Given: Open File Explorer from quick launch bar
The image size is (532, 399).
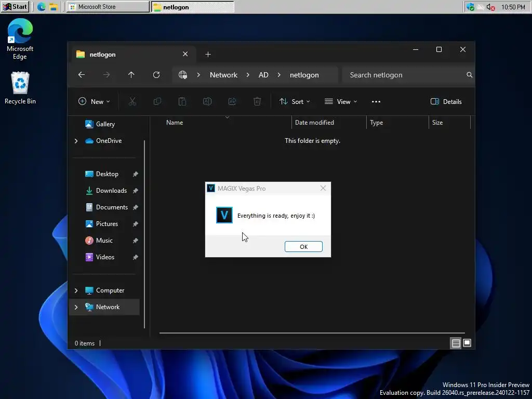Looking at the screenshot, I should coord(54,7).
